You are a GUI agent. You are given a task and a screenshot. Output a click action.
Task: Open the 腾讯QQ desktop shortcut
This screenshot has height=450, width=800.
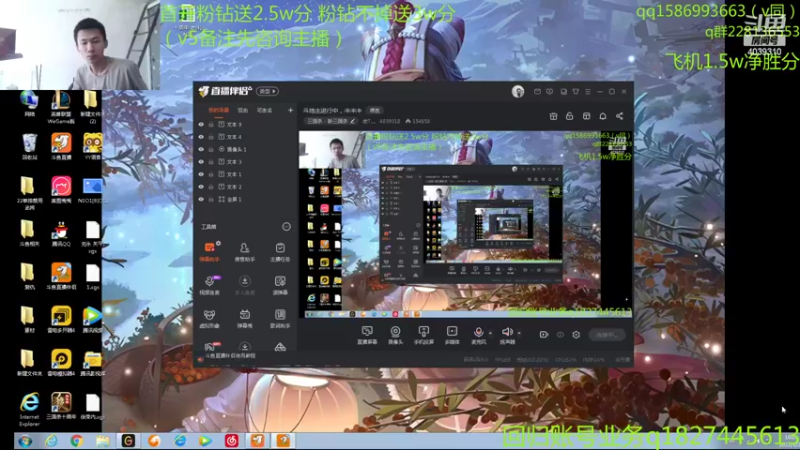61,234
